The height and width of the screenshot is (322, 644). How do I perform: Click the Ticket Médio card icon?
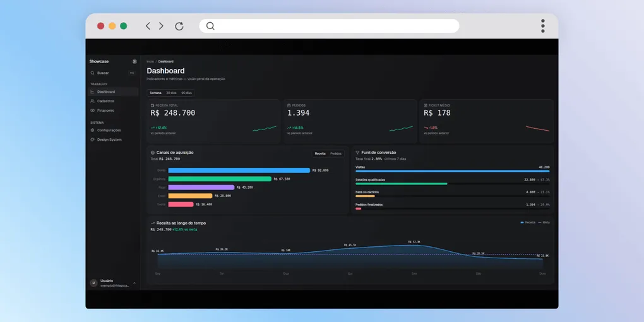(426, 105)
